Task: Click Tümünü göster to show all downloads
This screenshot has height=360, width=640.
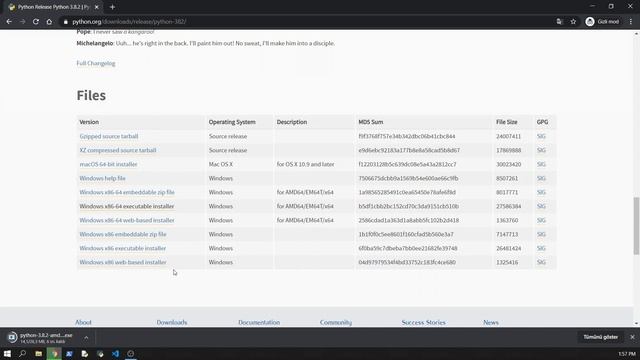Action: 600,337
